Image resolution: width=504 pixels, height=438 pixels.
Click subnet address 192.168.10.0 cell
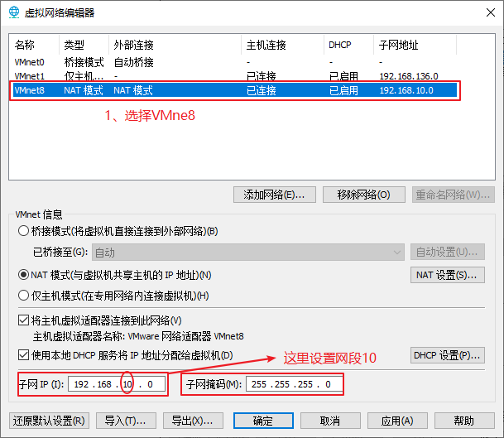click(x=406, y=90)
